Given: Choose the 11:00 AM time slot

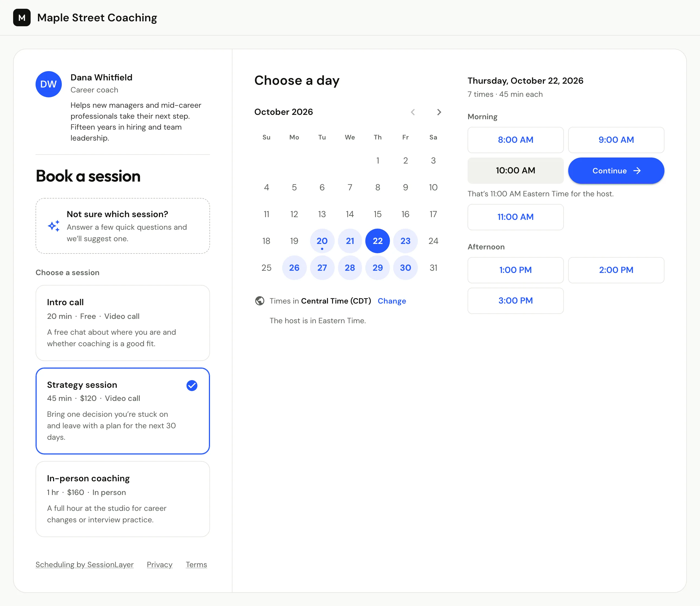Looking at the screenshot, I should (x=515, y=217).
